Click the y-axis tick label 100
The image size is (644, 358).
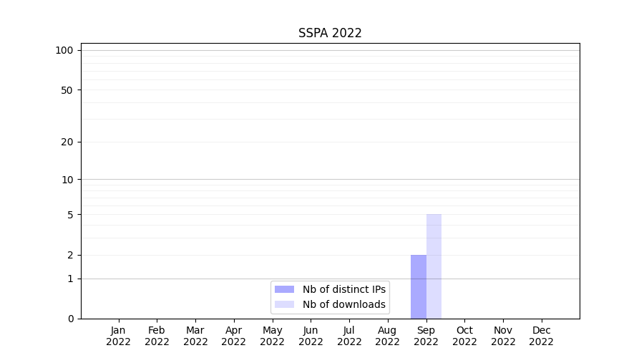pyautogui.click(x=64, y=50)
